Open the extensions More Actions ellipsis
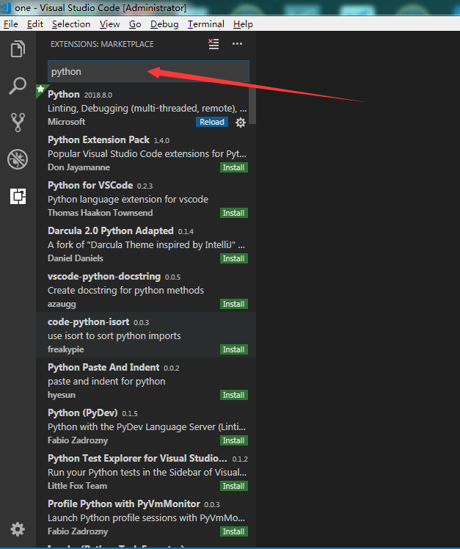460x549 pixels. pos(237,44)
